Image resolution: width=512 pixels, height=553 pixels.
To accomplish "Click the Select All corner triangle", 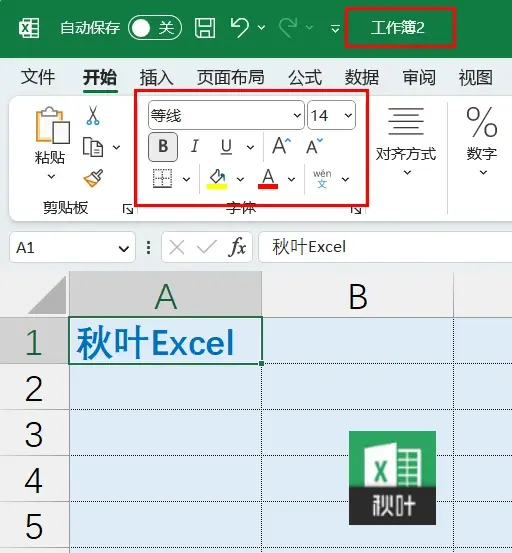I will pos(47,296).
